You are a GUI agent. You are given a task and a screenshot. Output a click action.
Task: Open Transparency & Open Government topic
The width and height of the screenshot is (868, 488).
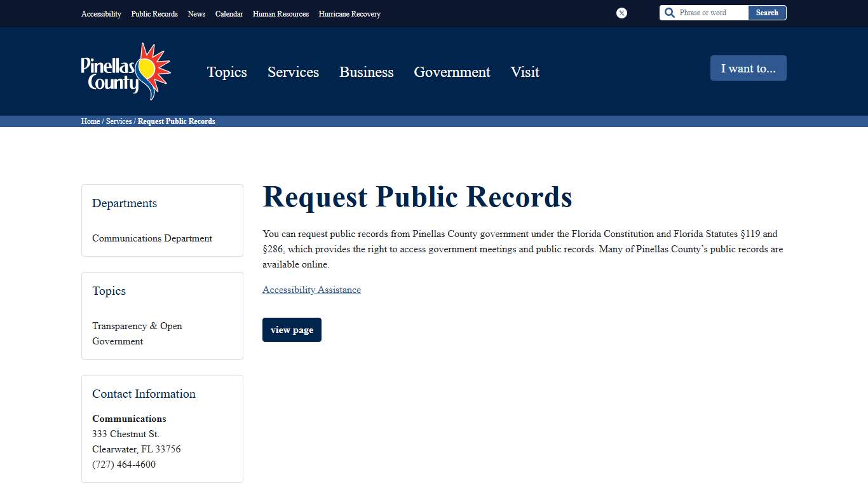[137, 333]
